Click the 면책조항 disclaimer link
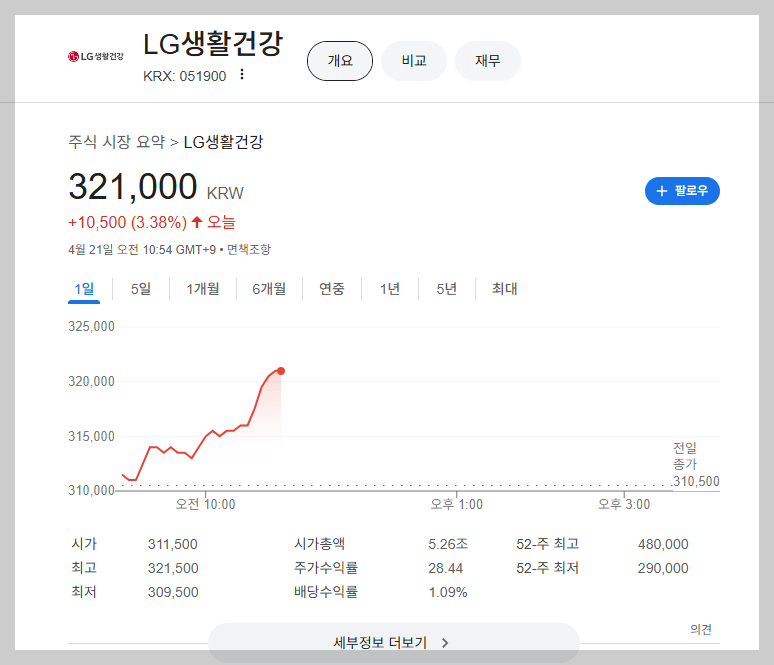Viewport: 774px width, 665px height. click(x=249, y=249)
